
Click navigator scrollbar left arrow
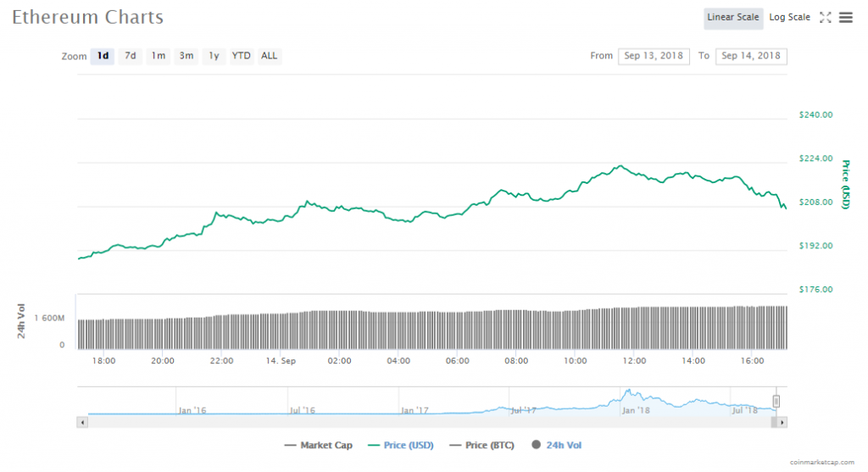point(82,421)
